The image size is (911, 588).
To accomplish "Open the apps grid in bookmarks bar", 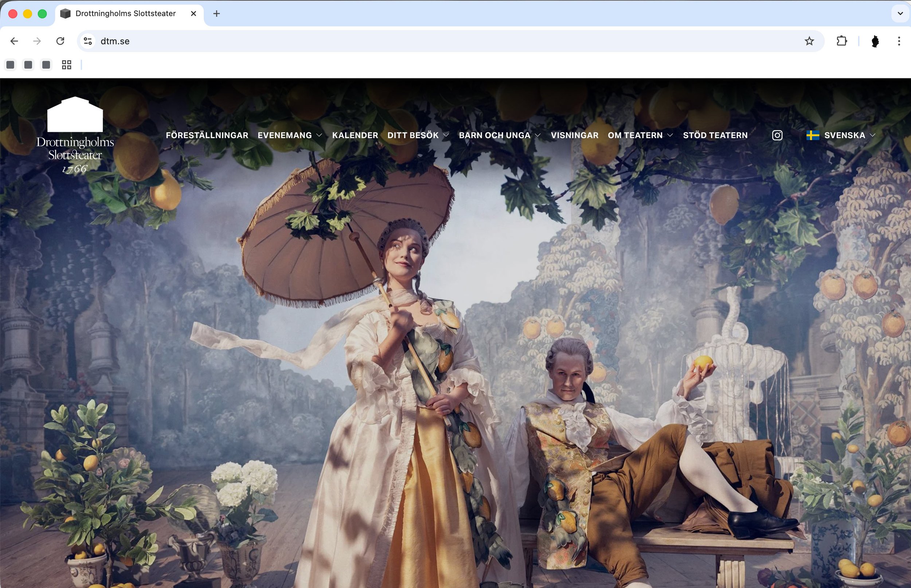I will (66, 65).
